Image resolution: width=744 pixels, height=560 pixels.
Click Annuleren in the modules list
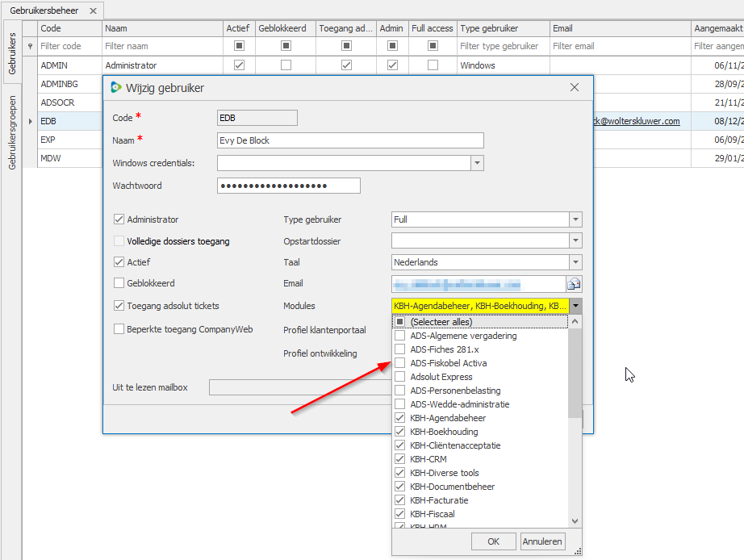542,541
